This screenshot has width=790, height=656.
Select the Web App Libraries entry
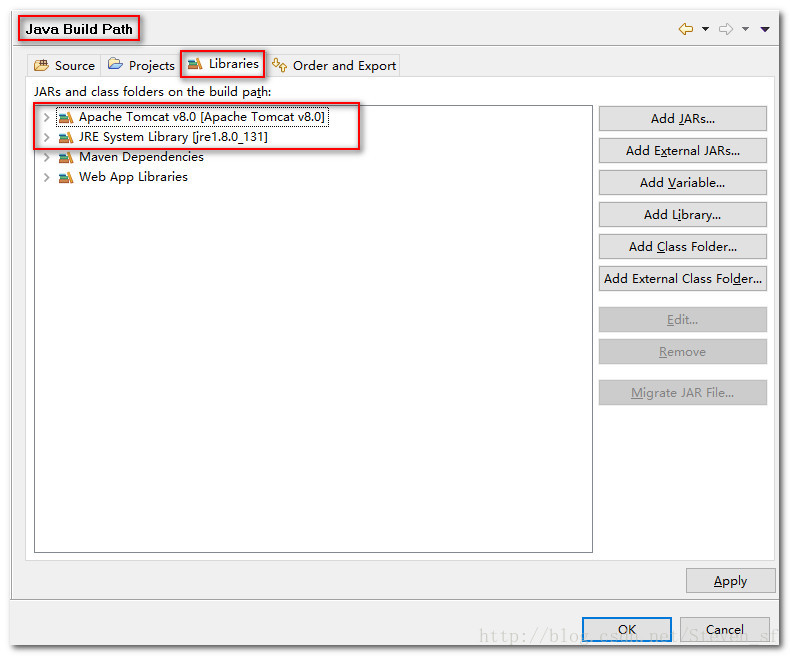point(133,177)
